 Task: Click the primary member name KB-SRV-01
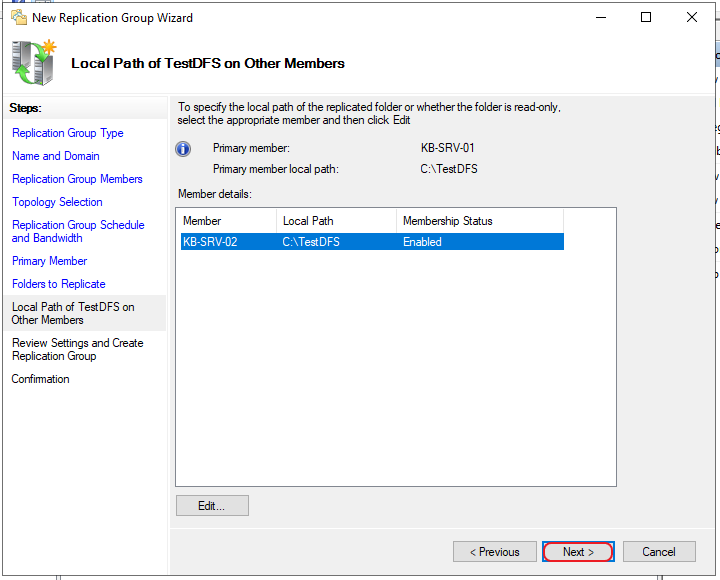(x=447, y=148)
